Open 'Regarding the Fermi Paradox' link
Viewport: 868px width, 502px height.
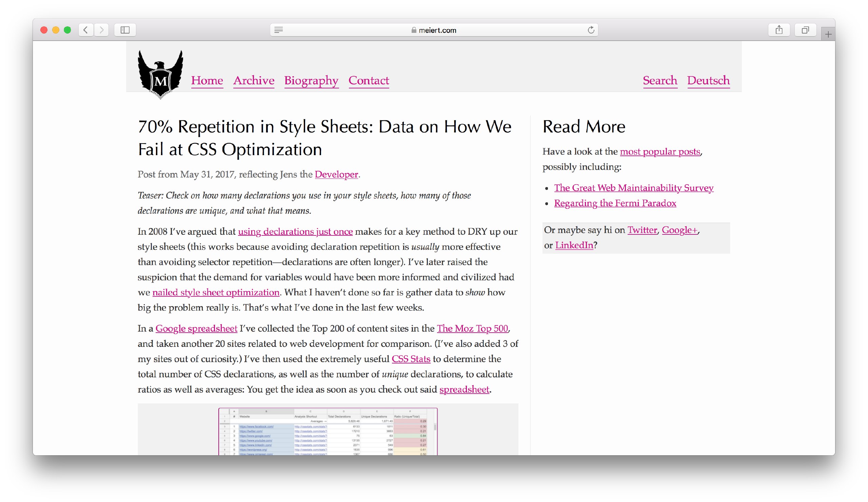(615, 203)
